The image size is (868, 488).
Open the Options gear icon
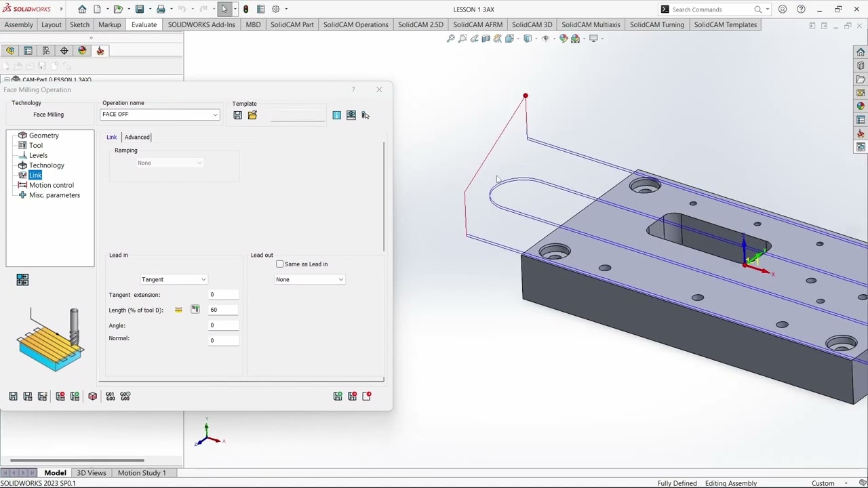pos(276,9)
